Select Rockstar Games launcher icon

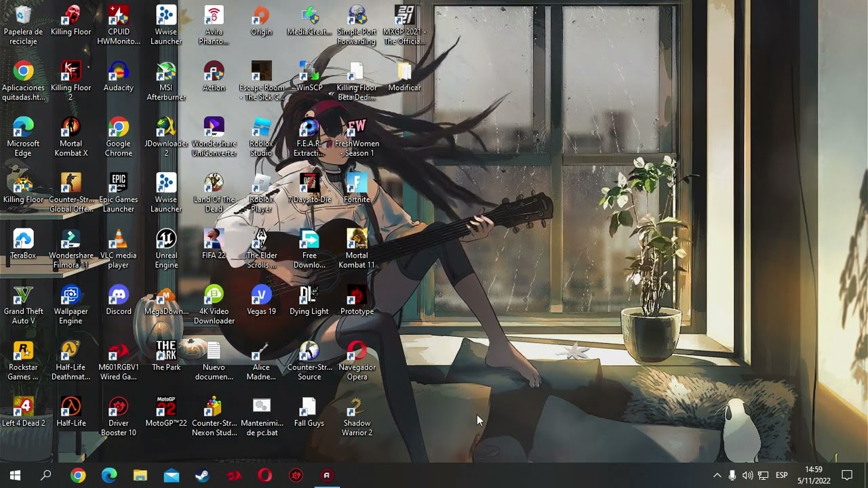click(x=23, y=361)
